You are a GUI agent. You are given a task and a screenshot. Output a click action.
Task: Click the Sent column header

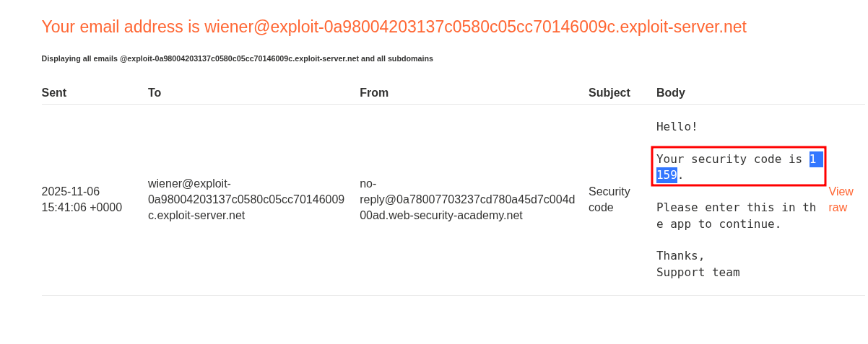[x=54, y=93]
